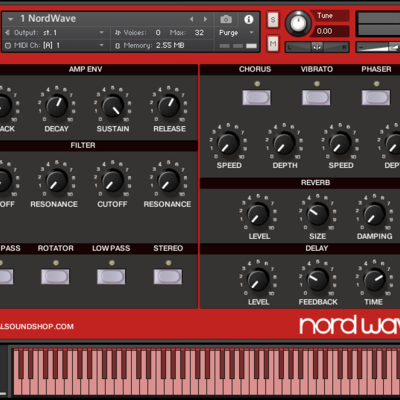Open the Purge dropdown menu
The image size is (400, 400).
coord(237,33)
